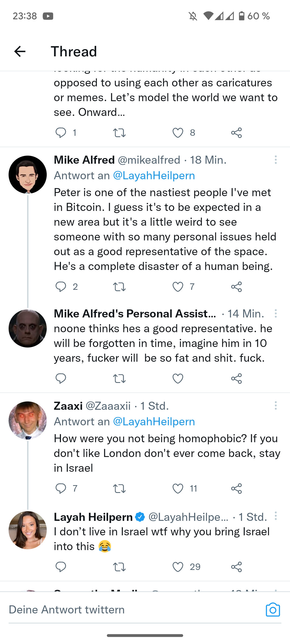The width and height of the screenshot is (290, 644).
Task: Open more options on Mike Alfred's tweet
Action: tap(275, 160)
